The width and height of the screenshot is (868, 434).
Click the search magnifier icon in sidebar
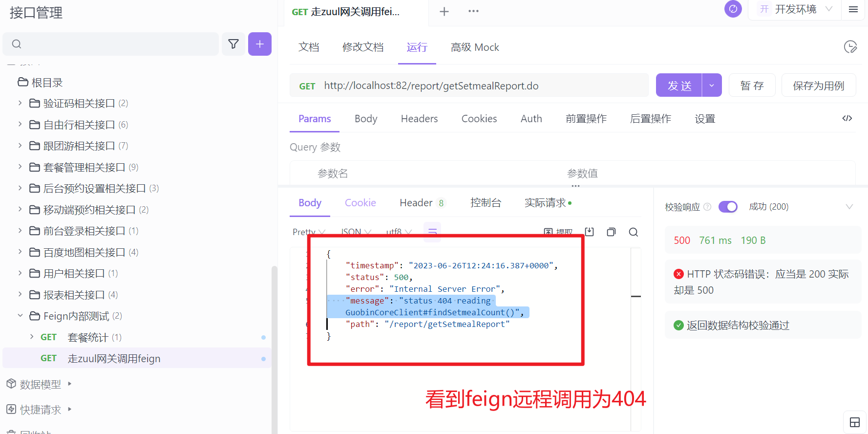click(17, 44)
